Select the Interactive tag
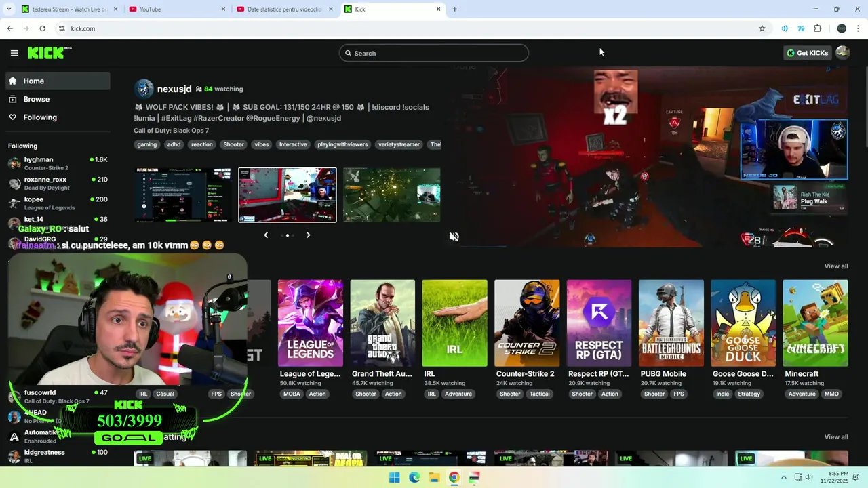Screen dimensions: 868x488 point(293,144)
